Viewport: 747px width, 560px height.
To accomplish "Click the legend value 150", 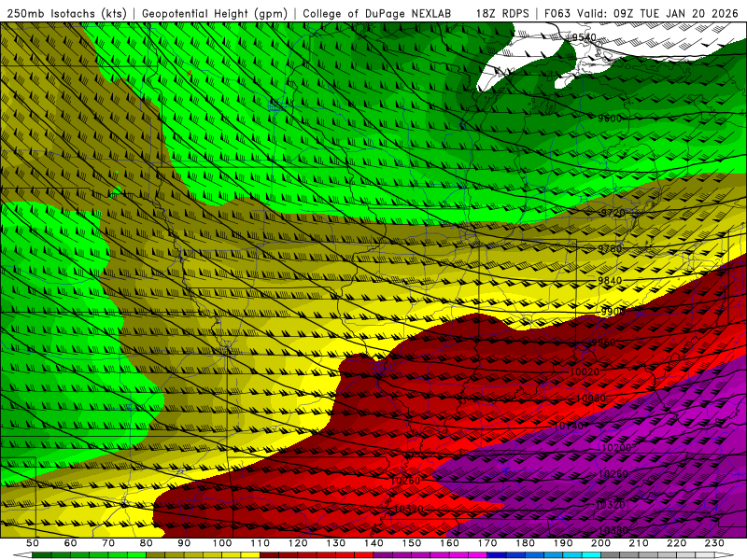I will [x=412, y=543].
